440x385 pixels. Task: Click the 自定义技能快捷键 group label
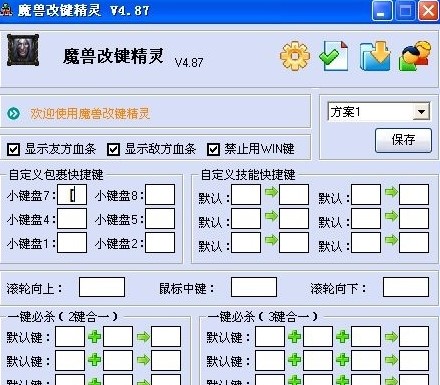[x=248, y=175]
